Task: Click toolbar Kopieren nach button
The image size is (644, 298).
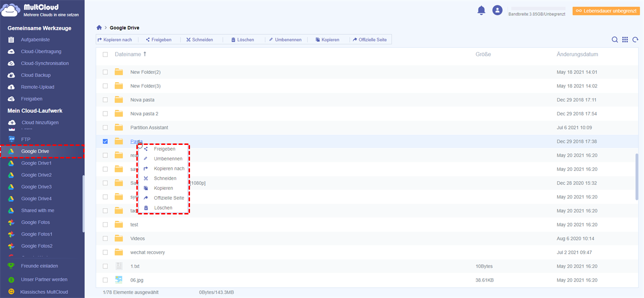Action: [115, 40]
